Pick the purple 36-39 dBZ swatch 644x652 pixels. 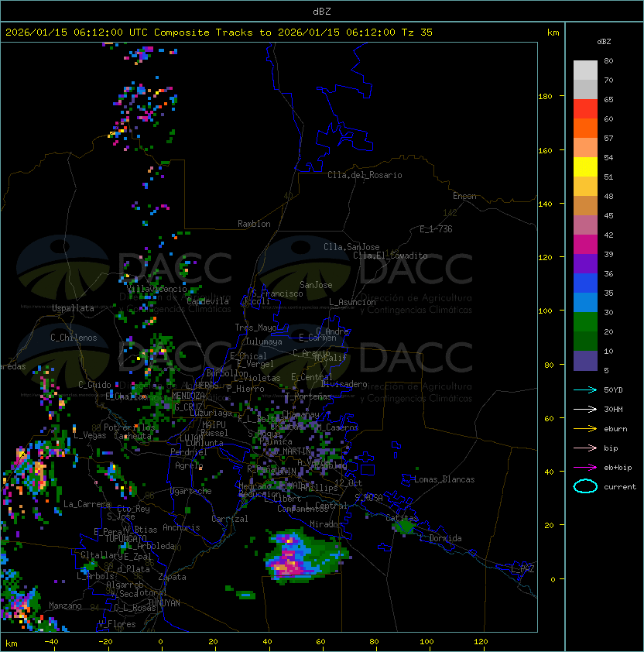coord(585,263)
